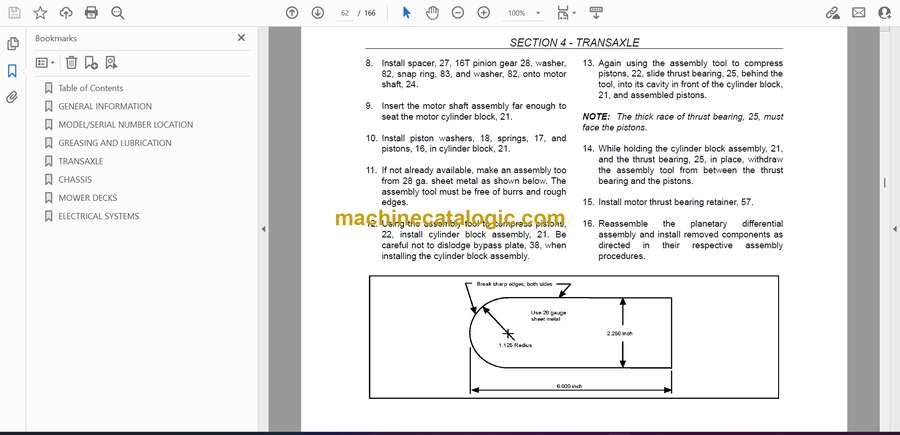Go to GREASING AND LUBRICATION bookmark
The height and width of the screenshot is (435, 900).
115,143
